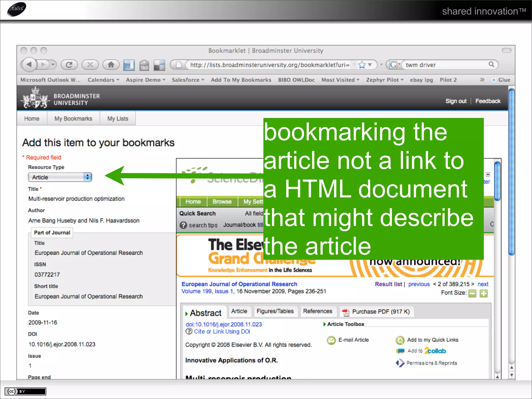Click the Add to my Quick Links icon
The width and height of the screenshot is (532, 399).
(x=400, y=340)
